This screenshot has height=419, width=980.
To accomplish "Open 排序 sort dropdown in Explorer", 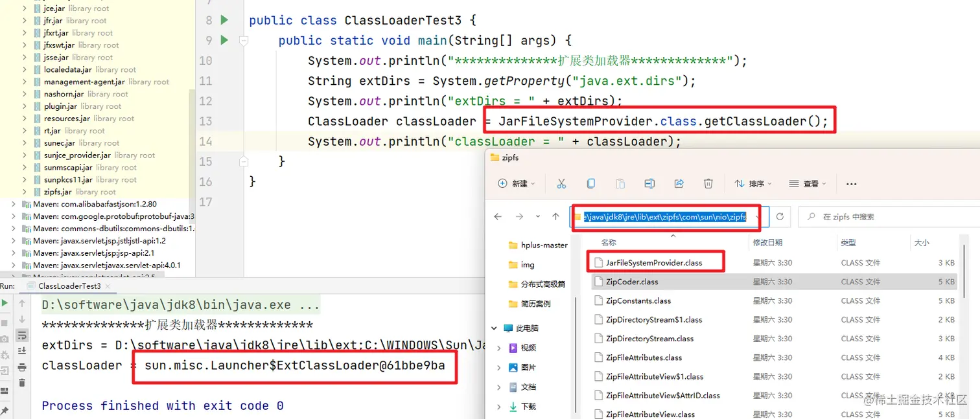I will tap(753, 184).
